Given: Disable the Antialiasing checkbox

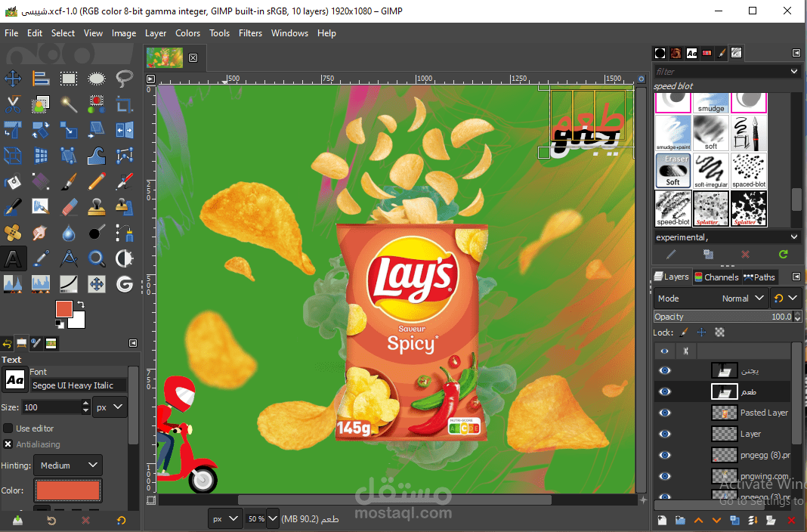Looking at the screenshot, I should [8, 444].
